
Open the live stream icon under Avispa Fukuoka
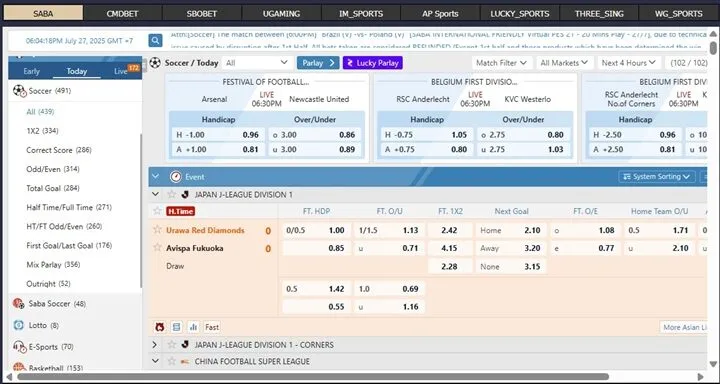(x=160, y=327)
